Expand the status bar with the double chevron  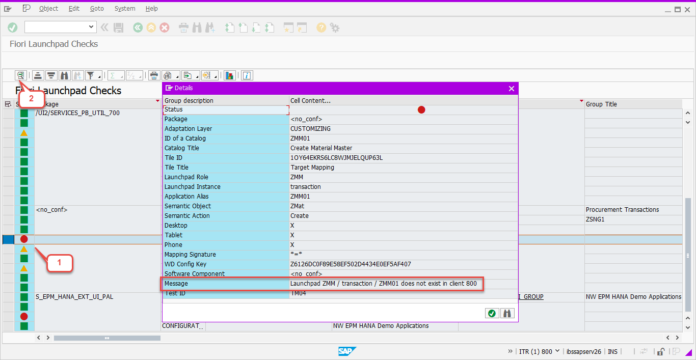coord(510,352)
